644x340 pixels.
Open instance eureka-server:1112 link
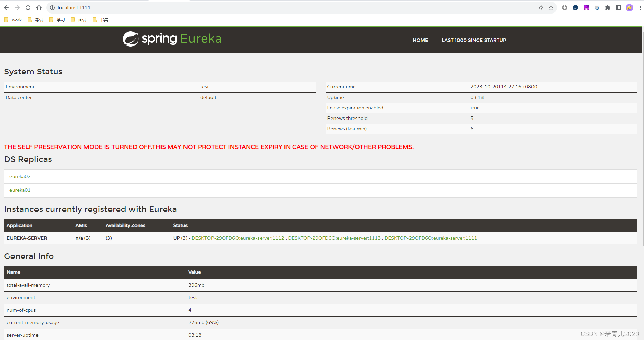[238, 238]
